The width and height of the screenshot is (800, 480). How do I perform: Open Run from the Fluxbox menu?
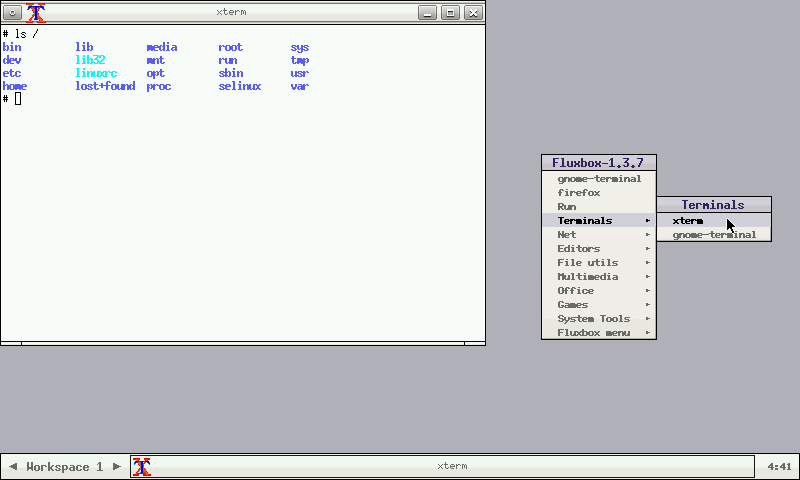[599, 207]
